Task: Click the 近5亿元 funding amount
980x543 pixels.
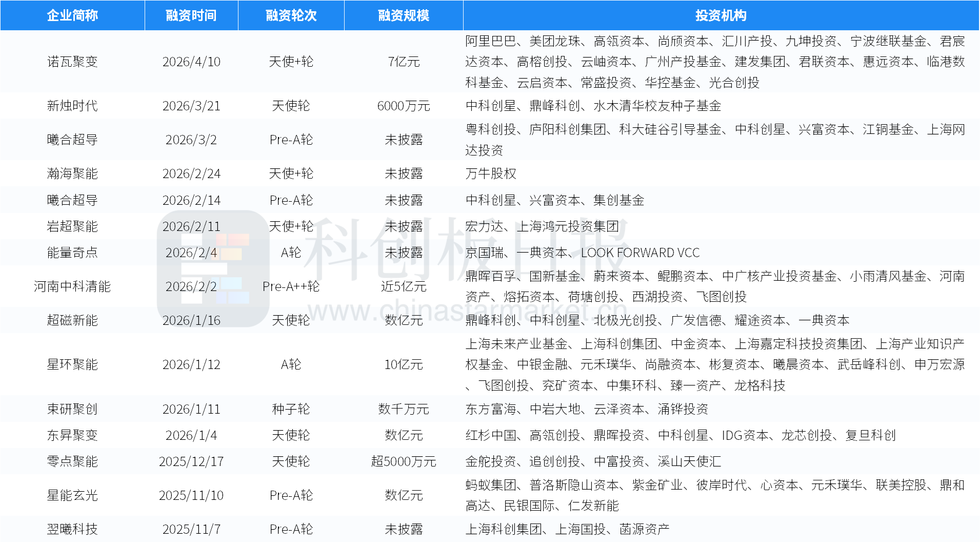Action: (x=404, y=286)
